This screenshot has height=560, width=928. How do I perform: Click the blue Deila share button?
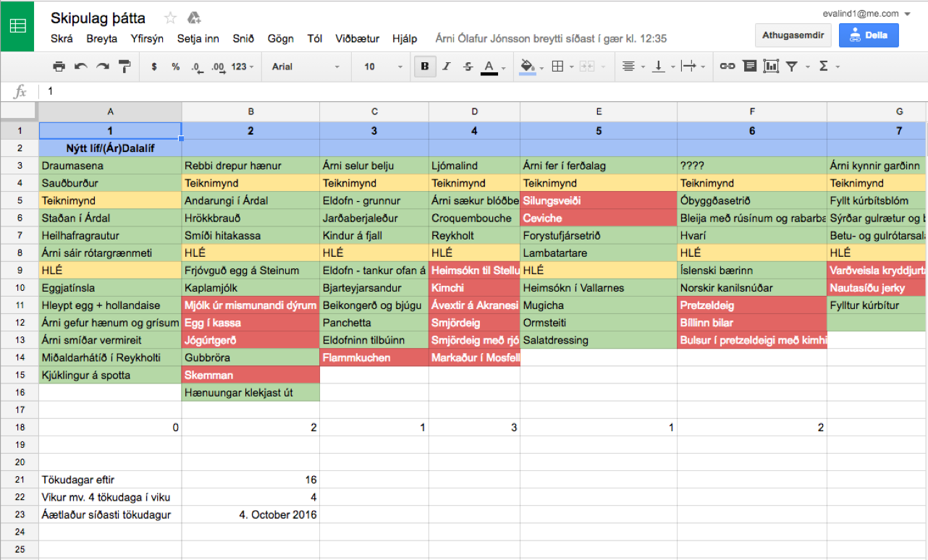[868, 35]
